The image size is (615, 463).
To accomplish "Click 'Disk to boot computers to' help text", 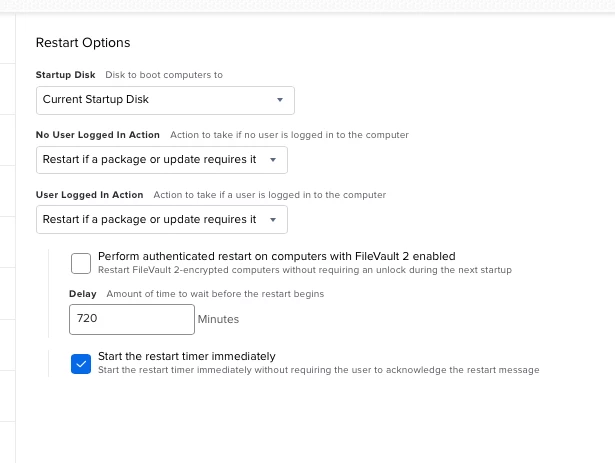I will [x=164, y=75].
